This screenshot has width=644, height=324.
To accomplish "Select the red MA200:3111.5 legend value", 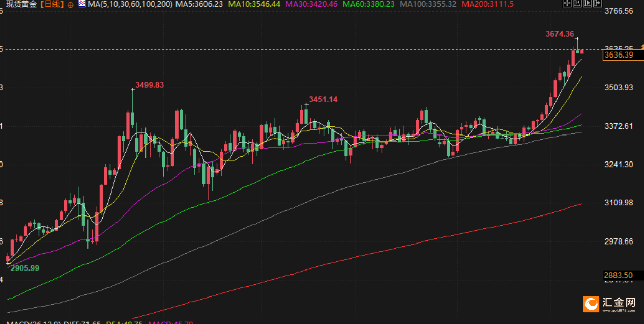I will pos(487,4).
